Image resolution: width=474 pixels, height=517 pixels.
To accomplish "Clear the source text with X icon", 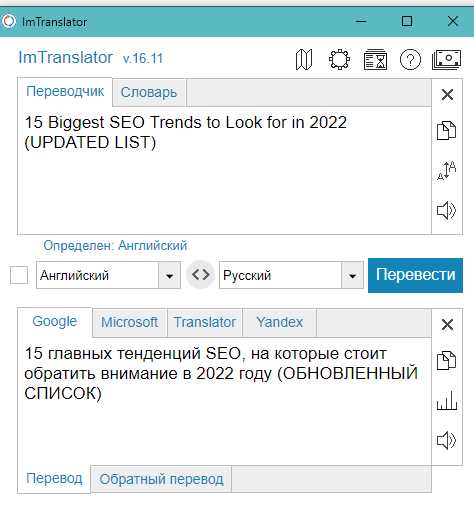I will (x=447, y=95).
